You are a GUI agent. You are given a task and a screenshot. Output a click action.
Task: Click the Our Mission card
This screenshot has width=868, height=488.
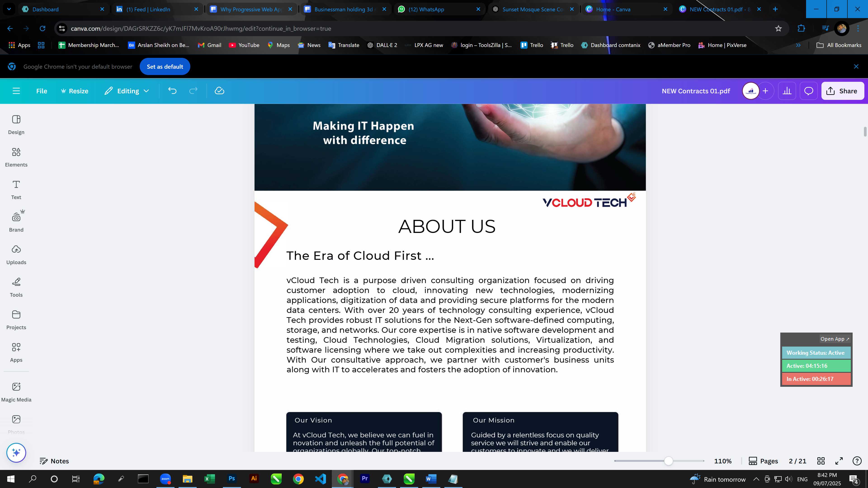(540, 432)
